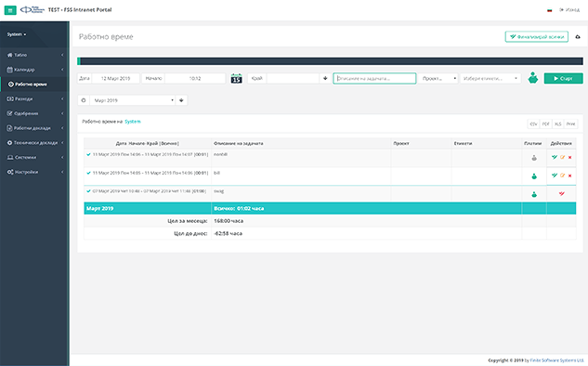Expand Табло submenu chevron
The height and width of the screenshot is (366, 588).
62,55
